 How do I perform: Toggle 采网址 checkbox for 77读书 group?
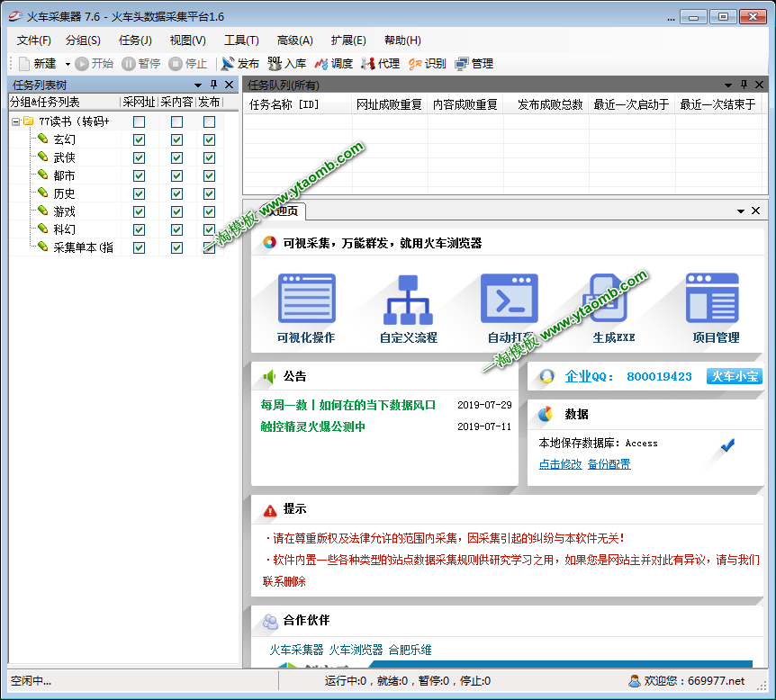[139, 121]
